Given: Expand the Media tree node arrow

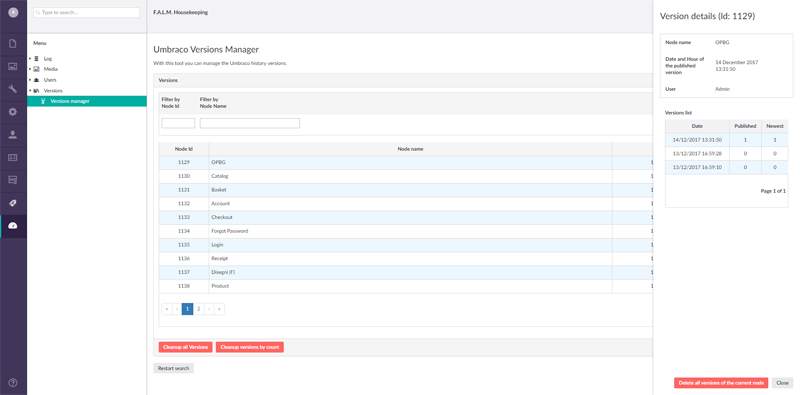Looking at the screenshot, I should (x=30, y=69).
